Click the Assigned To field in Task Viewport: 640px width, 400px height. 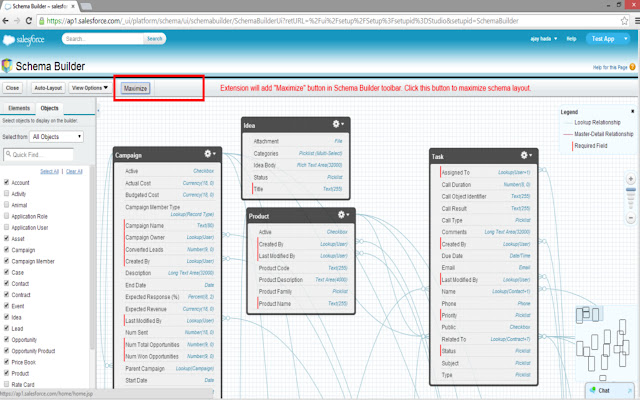point(485,172)
